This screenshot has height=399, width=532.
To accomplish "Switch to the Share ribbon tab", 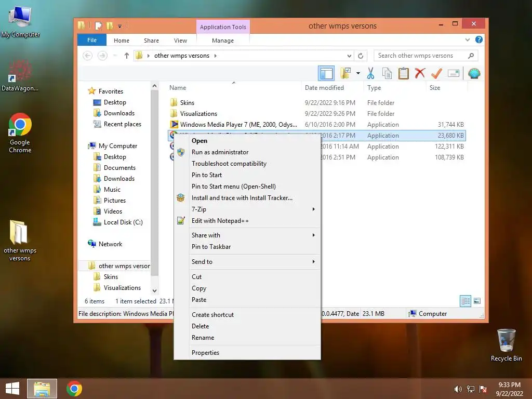I will coord(151,41).
